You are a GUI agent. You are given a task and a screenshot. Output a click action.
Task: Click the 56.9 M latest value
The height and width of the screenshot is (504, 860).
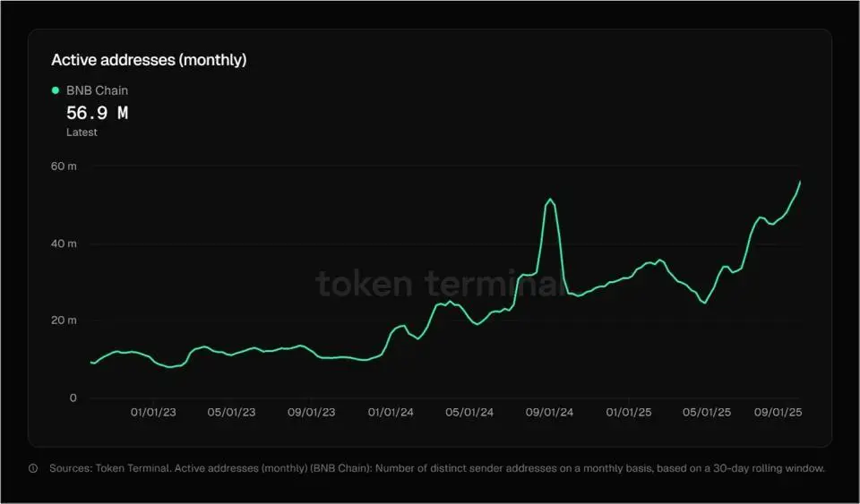click(x=97, y=113)
